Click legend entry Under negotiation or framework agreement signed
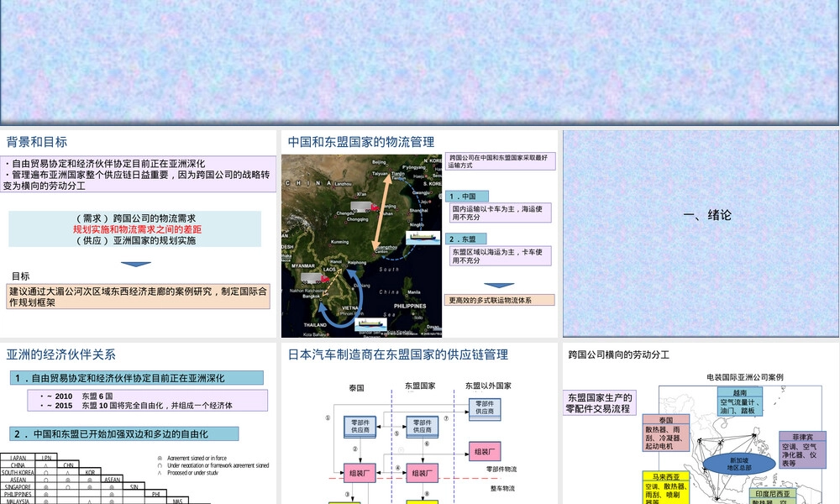Image resolution: width=840 pixels, height=504 pixels. [x=213, y=465]
